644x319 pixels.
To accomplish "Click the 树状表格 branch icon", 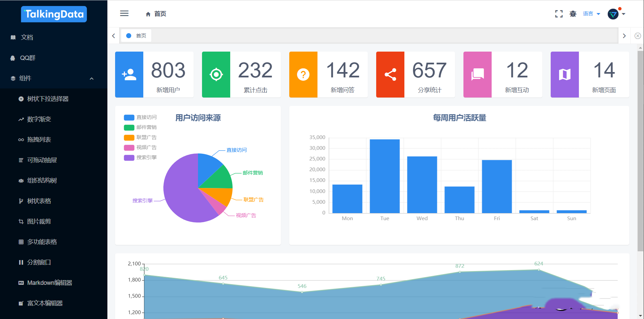I will click(21, 201).
